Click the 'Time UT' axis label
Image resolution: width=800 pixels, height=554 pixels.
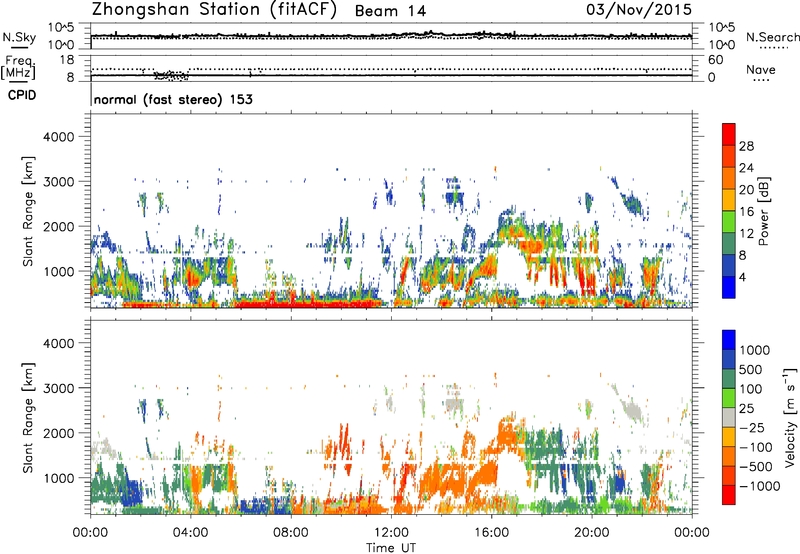[391, 547]
